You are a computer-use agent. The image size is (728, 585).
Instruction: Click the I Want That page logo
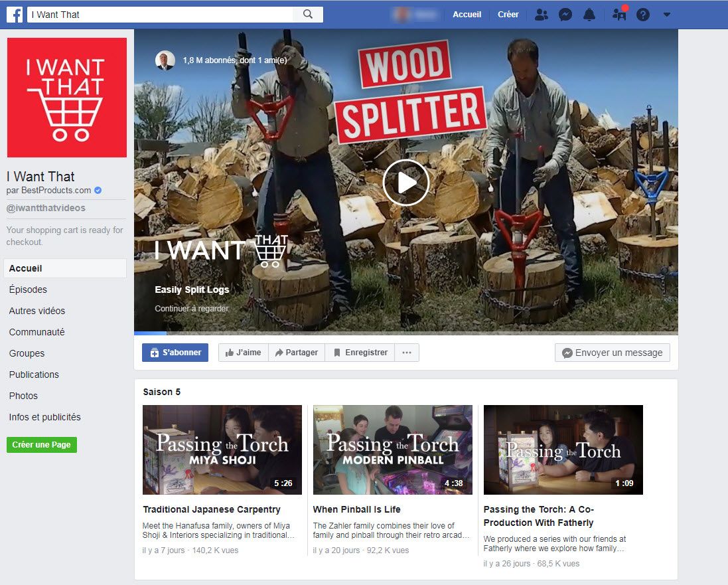(67, 98)
